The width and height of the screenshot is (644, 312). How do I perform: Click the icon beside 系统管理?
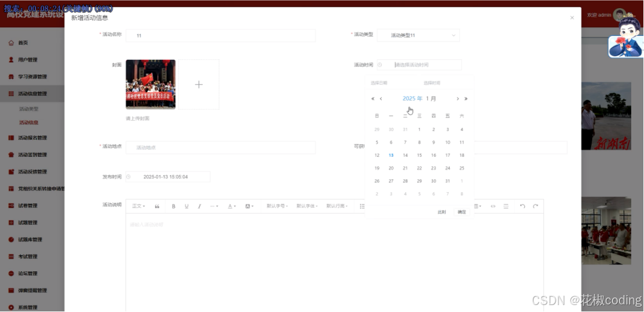(x=11, y=307)
